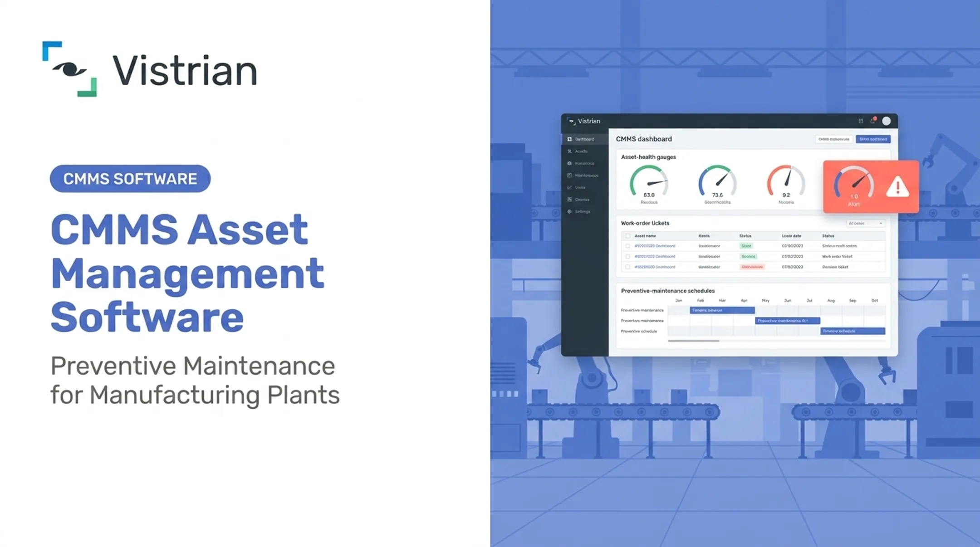The image size is (980, 547).
Task: Click the CMMS SOFTWARE pill badge
Action: pos(130,179)
